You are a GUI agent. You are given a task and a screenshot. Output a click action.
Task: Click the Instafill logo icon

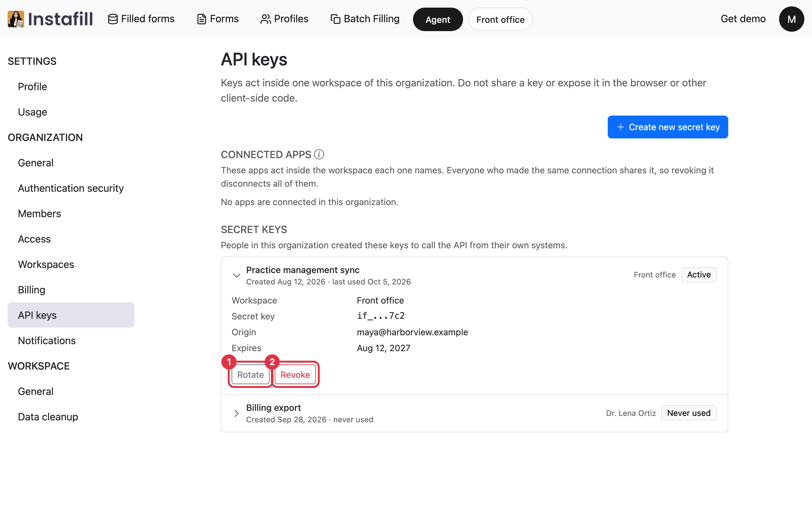[16, 19]
